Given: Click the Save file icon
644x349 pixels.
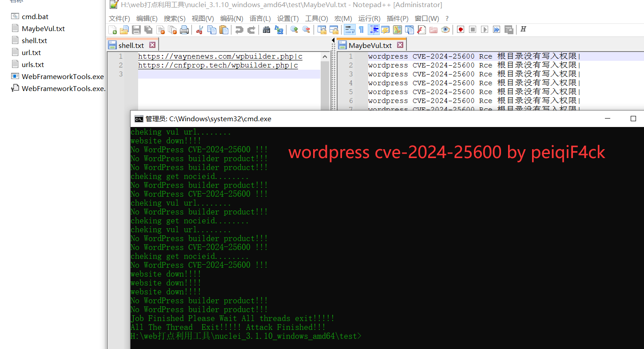Looking at the screenshot, I should point(136,30).
